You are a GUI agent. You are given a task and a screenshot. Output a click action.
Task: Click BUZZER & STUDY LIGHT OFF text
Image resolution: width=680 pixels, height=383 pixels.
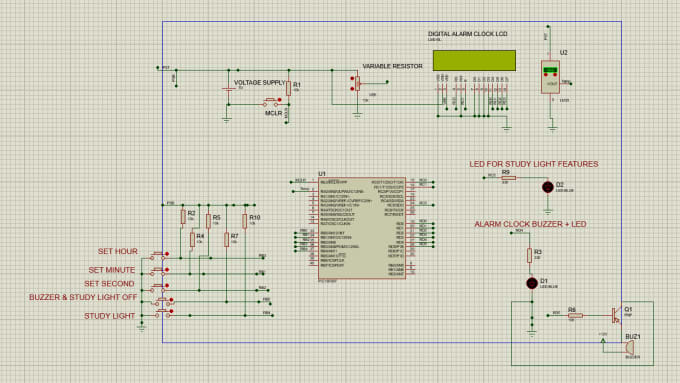coord(83,298)
